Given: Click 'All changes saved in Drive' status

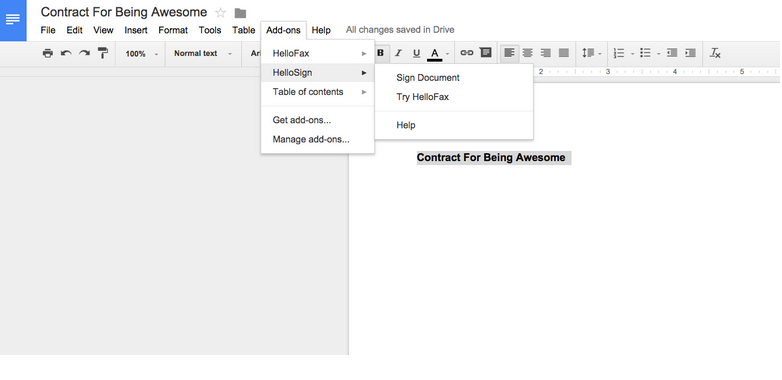Looking at the screenshot, I should pyautogui.click(x=400, y=30).
